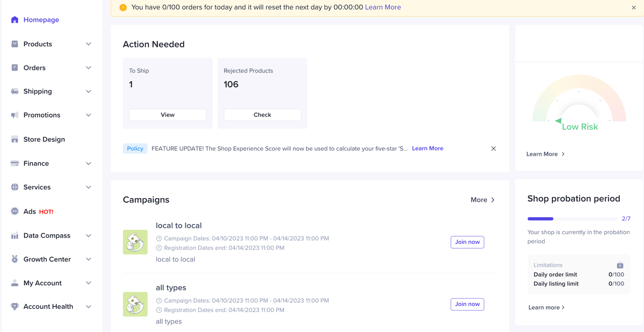The width and height of the screenshot is (644, 332).
Task: View the To Ship orders
Action: point(168,115)
